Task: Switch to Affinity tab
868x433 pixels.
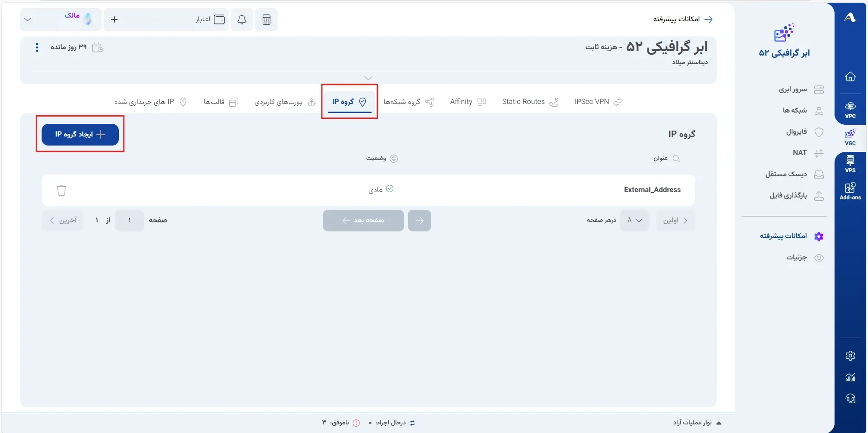Action: pos(468,102)
